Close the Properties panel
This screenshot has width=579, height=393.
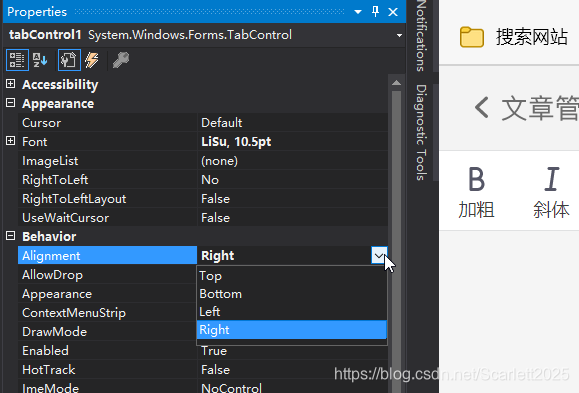[x=393, y=12]
